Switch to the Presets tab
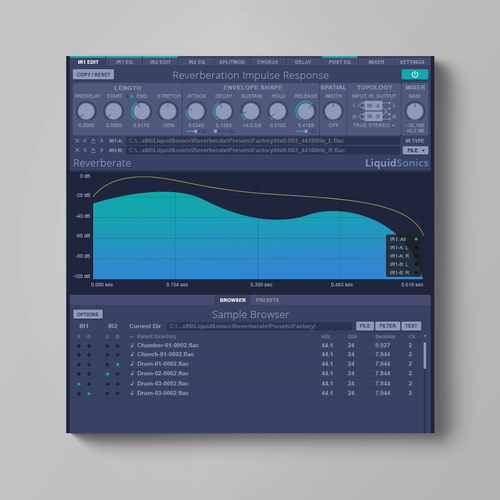This screenshot has height=500, width=500. tap(267, 300)
